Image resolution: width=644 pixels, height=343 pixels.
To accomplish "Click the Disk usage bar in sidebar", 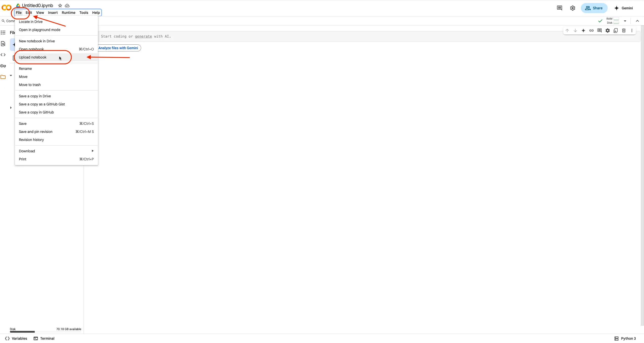I will 45,332.
